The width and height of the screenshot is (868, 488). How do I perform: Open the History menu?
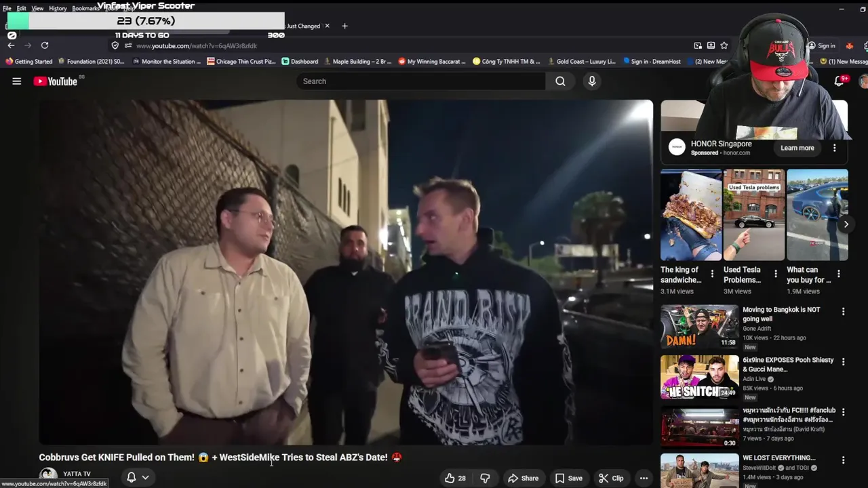pyautogui.click(x=58, y=8)
